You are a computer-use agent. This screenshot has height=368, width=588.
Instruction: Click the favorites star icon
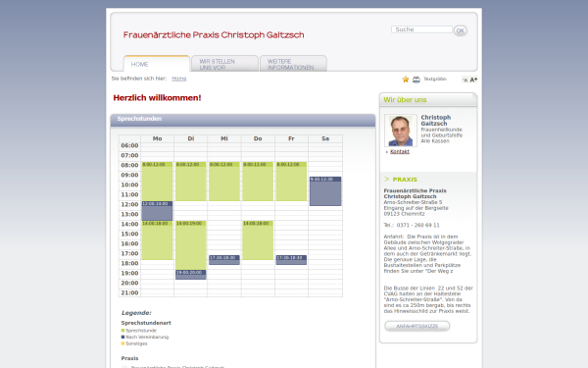click(x=406, y=79)
